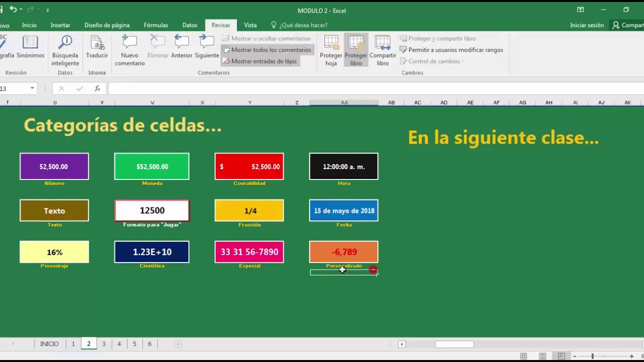Image resolution: width=644 pixels, height=362 pixels.
Task: Click the formula bar input field
Action: click(x=376, y=88)
